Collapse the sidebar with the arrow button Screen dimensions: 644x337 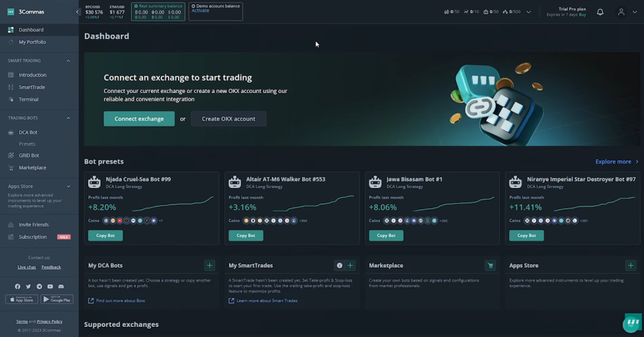click(77, 12)
